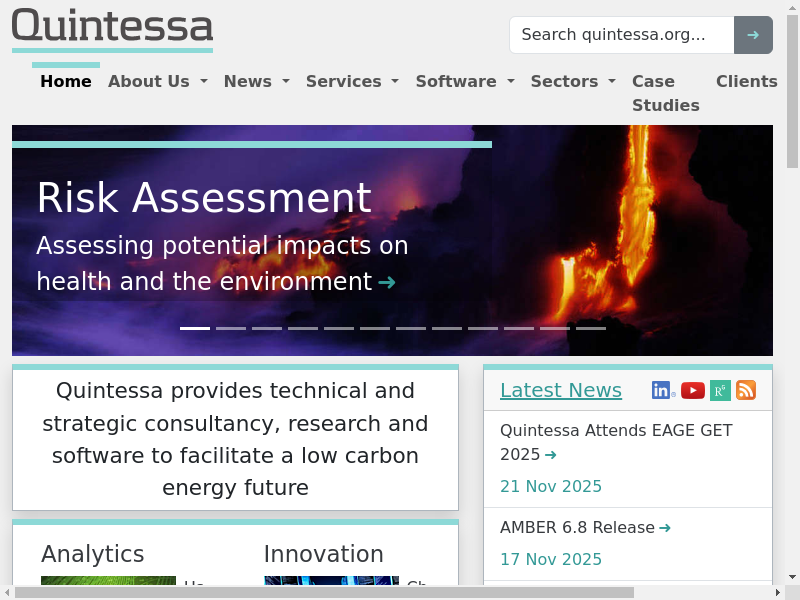Jump to the last carousel slide indicator
Viewport: 800px width, 600px height.
pyautogui.click(x=591, y=328)
